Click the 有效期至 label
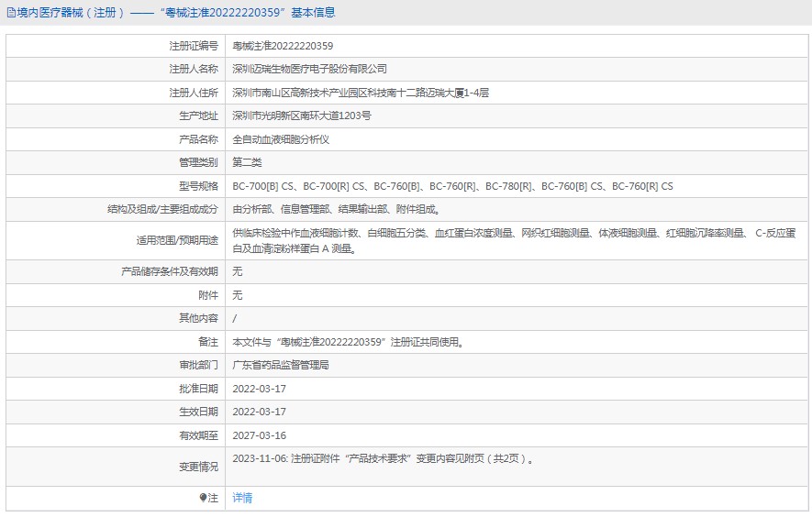The image size is (812, 517). tap(199, 435)
